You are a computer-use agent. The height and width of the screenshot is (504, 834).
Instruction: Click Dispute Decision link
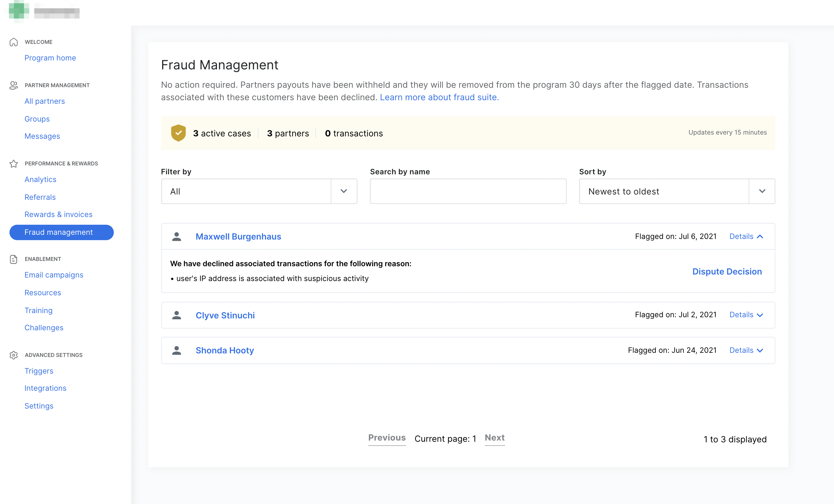click(727, 272)
